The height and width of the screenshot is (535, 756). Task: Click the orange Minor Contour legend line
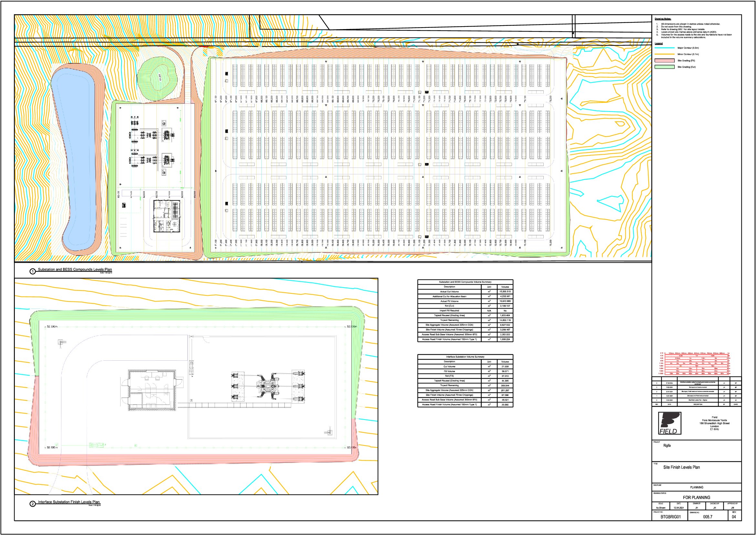(665, 54)
